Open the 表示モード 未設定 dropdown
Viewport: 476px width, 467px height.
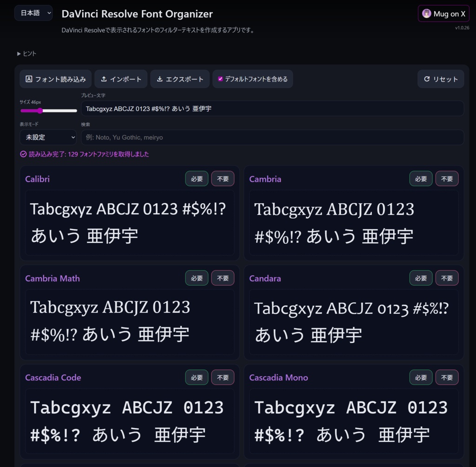click(x=48, y=137)
